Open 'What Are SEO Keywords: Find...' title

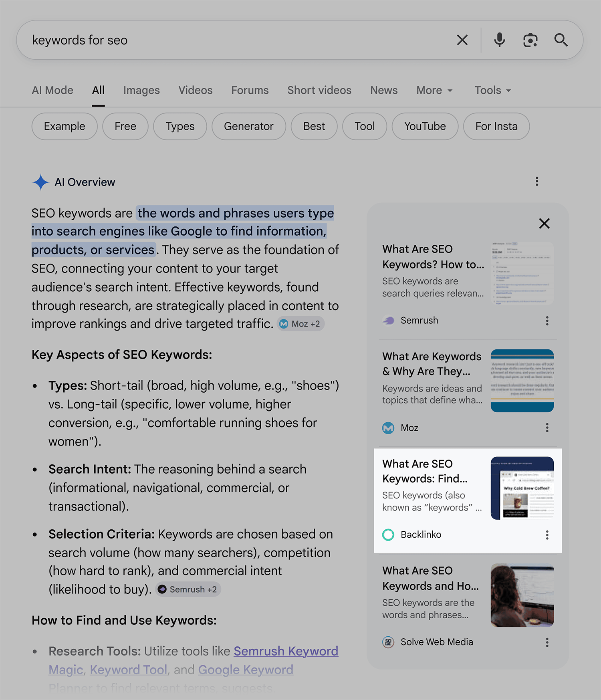pyautogui.click(x=425, y=471)
